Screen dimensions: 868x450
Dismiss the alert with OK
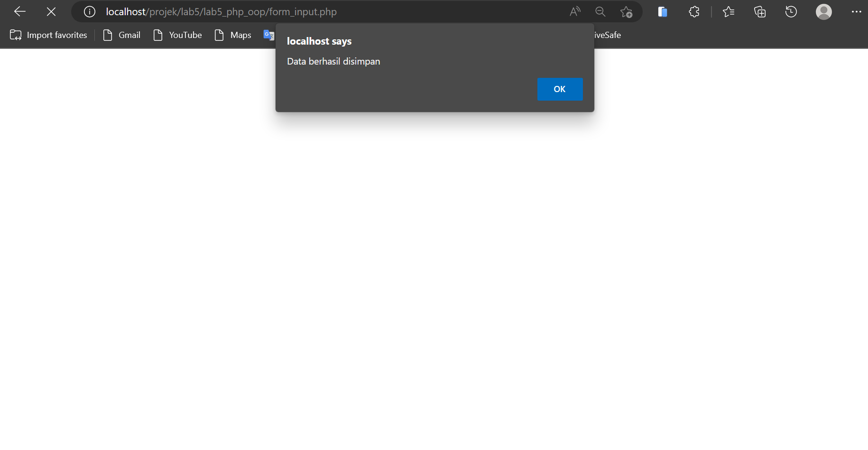pyautogui.click(x=560, y=89)
